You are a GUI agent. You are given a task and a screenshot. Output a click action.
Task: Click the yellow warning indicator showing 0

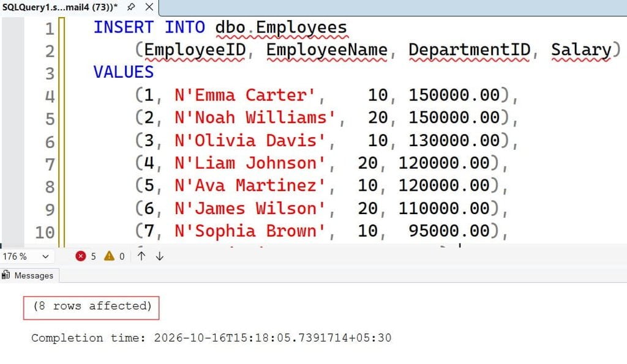pos(115,256)
